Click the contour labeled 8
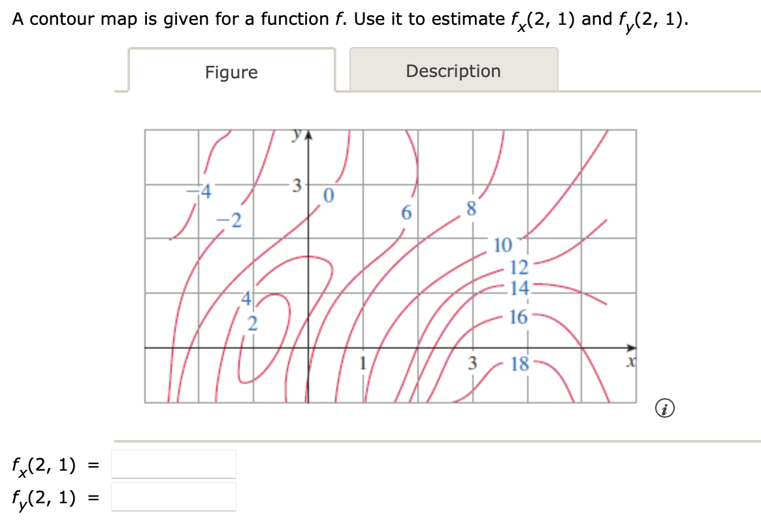Screen dimensions: 761x532 (x=471, y=209)
